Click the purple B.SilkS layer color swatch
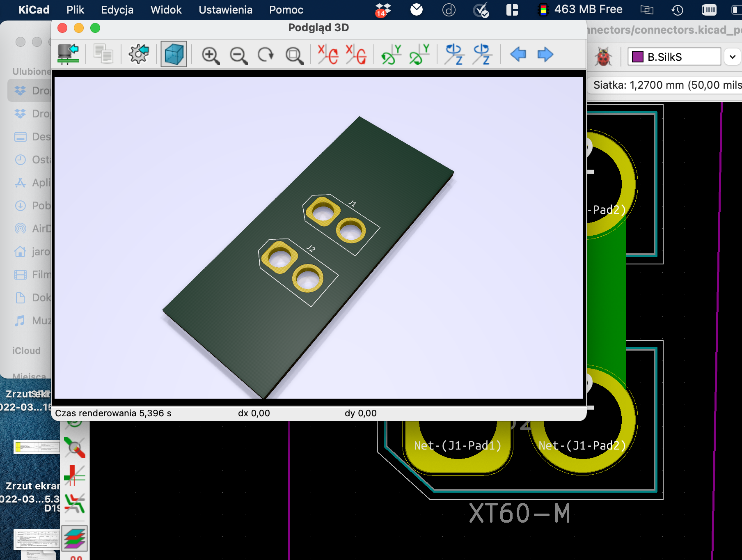This screenshot has height=560, width=742. (638, 57)
